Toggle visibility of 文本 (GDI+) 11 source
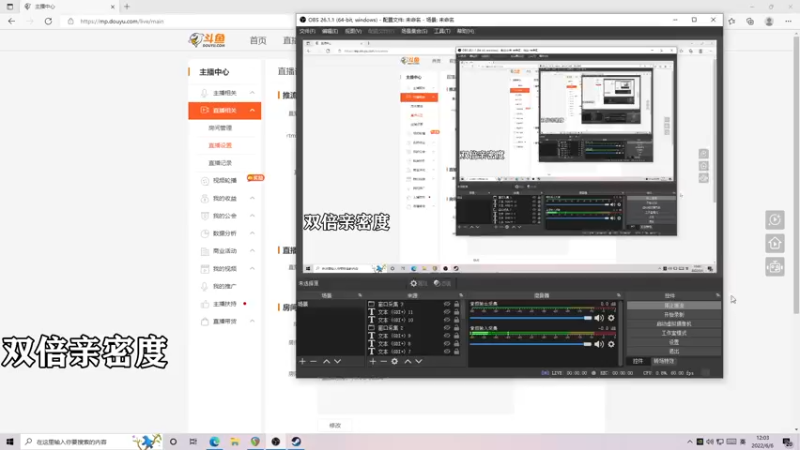This screenshot has width=800, height=450. point(447,312)
